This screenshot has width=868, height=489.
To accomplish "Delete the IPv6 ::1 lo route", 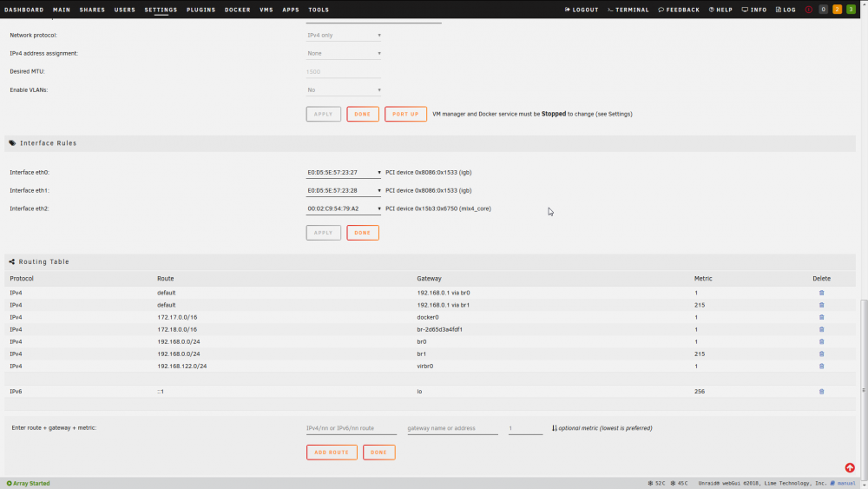I will pyautogui.click(x=821, y=391).
